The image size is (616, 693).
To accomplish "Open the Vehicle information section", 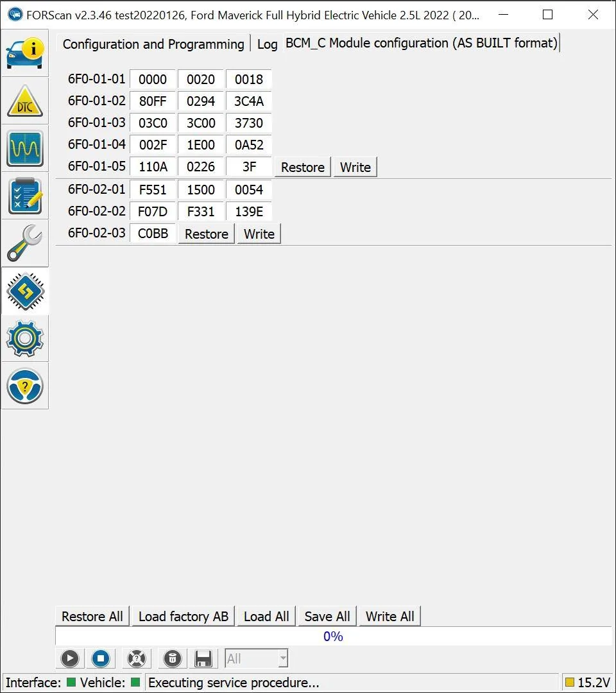I will coord(25,53).
